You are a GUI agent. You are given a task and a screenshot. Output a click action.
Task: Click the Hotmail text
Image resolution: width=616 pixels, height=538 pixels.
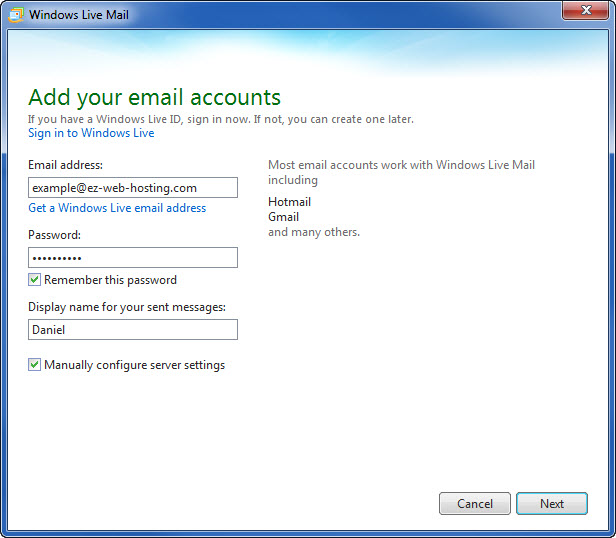pos(290,202)
